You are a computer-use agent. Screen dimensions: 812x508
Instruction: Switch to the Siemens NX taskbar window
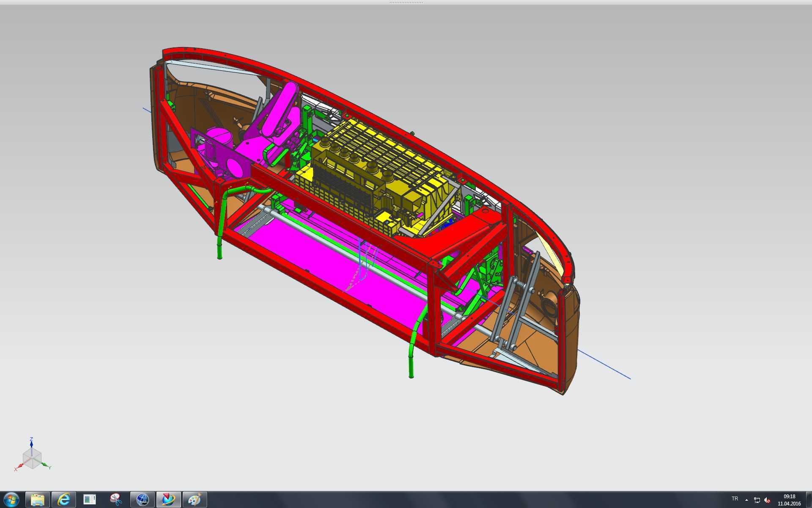pos(168,500)
